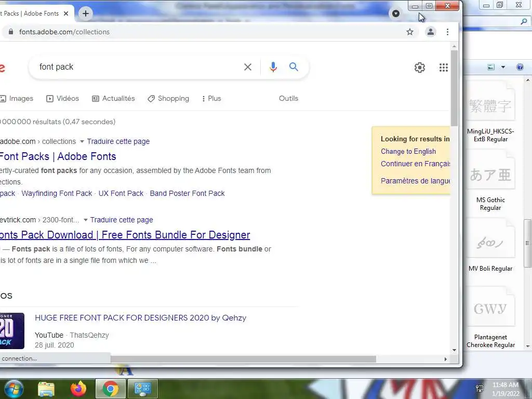Launch Firefox from the taskbar
Image resolution: width=532 pixels, height=399 pixels.
[x=78, y=389]
